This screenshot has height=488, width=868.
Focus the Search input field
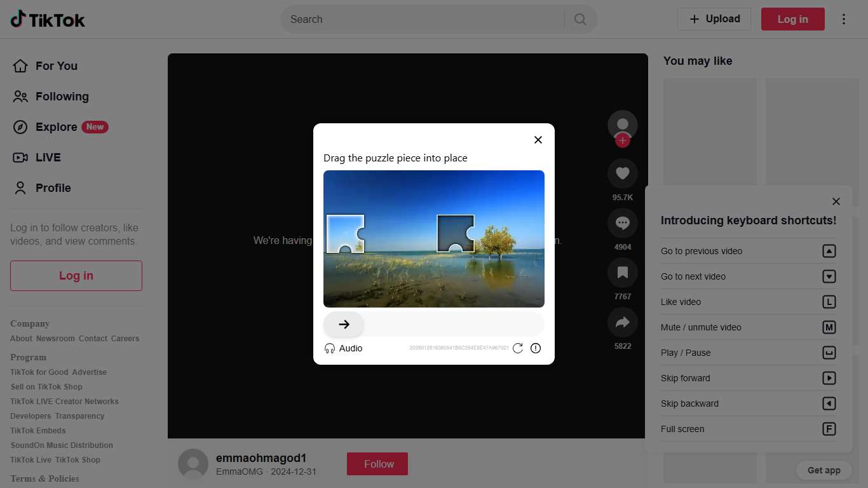[x=423, y=19]
